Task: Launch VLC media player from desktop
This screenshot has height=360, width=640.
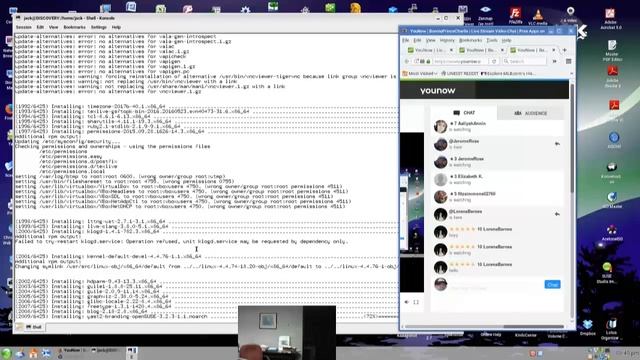Action: tap(538, 17)
